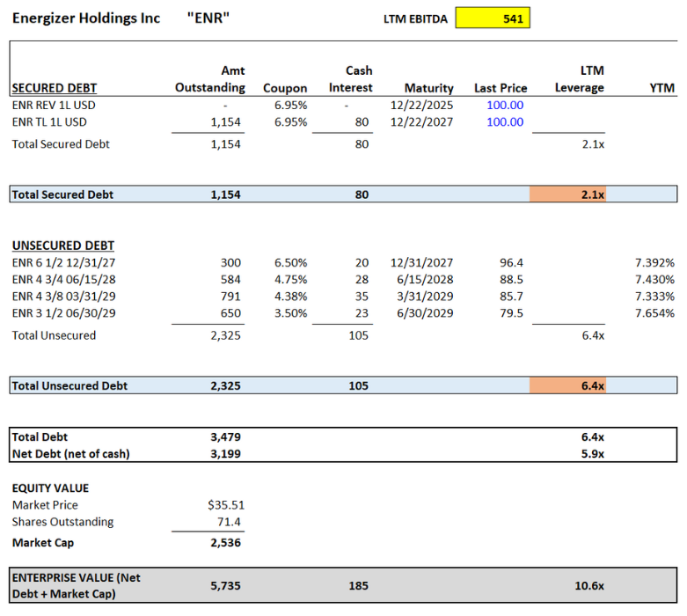This screenshot has width=687, height=616.
Task: Select the 650 amount outstanding cell
Action: pos(230,313)
